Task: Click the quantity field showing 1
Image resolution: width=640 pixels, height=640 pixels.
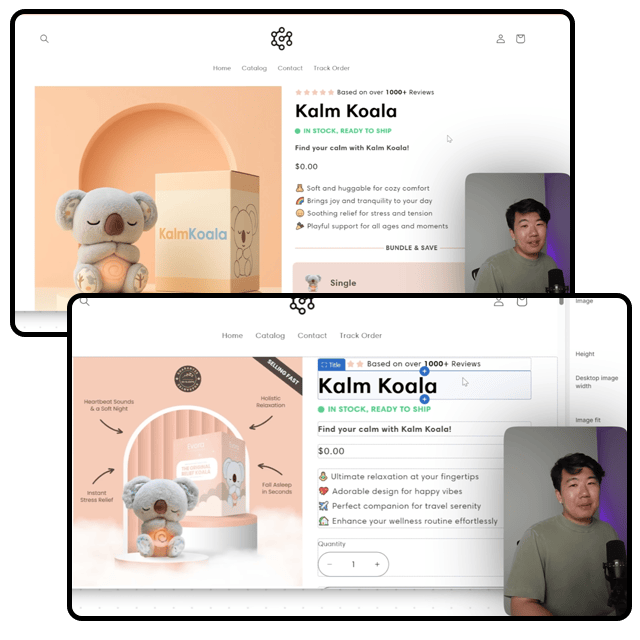Action: pyautogui.click(x=353, y=564)
